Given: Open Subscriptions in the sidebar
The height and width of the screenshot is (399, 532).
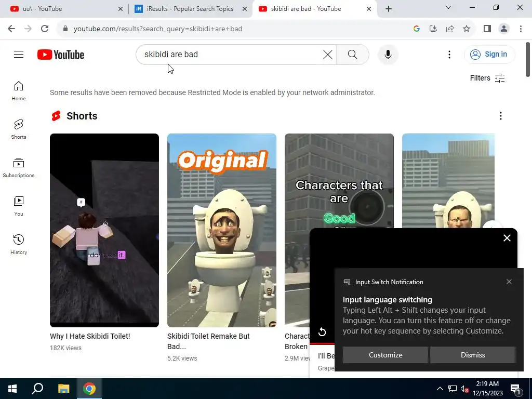Looking at the screenshot, I should 19,168.
